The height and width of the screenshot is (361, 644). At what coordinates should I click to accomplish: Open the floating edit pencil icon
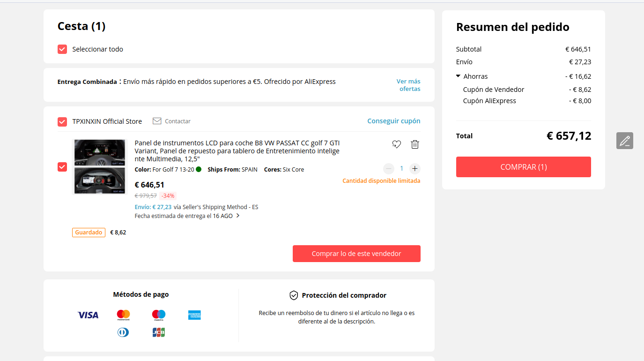pyautogui.click(x=624, y=141)
